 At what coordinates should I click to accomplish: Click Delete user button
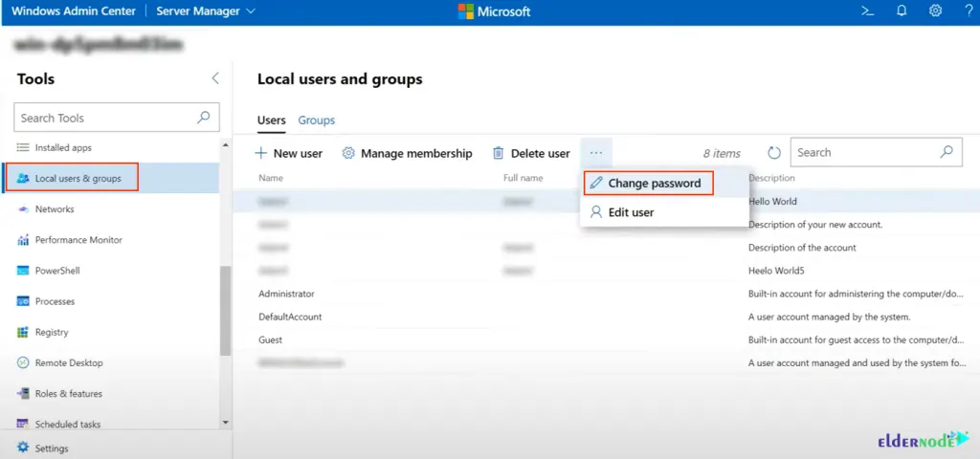click(x=531, y=153)
